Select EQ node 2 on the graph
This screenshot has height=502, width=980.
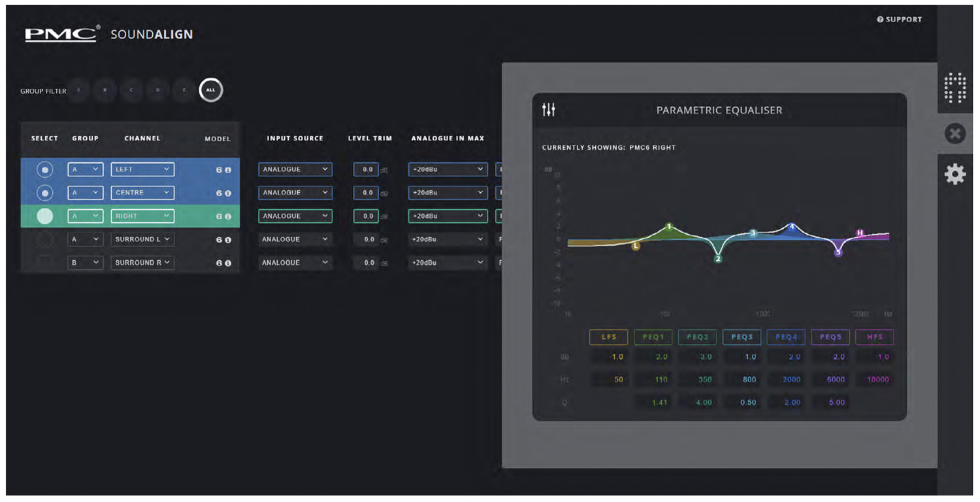718,259
